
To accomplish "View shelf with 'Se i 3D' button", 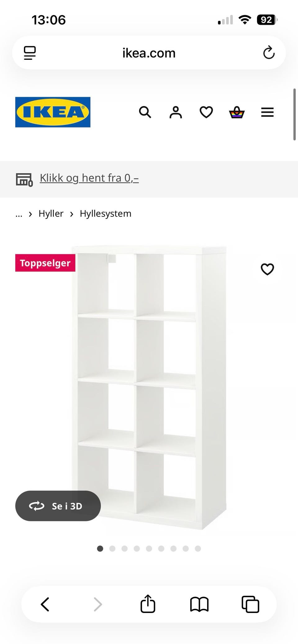I will (58, 506).
